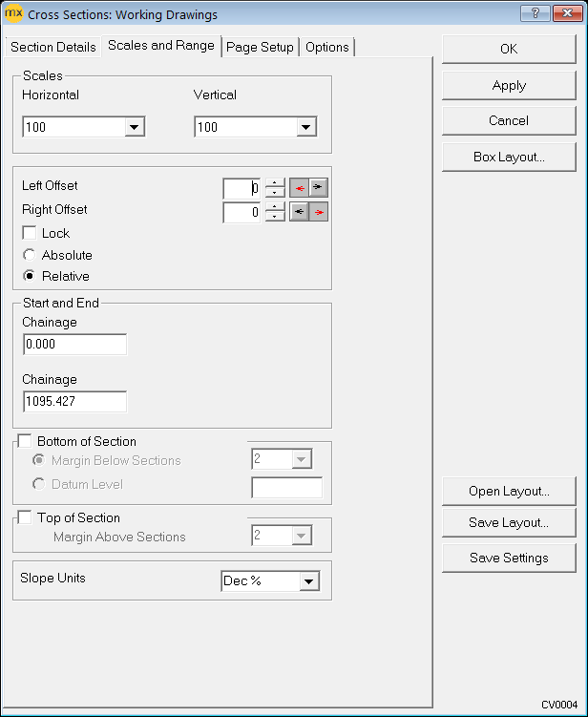Click the end Chainage field showing 1095.427

pos(74,402)
